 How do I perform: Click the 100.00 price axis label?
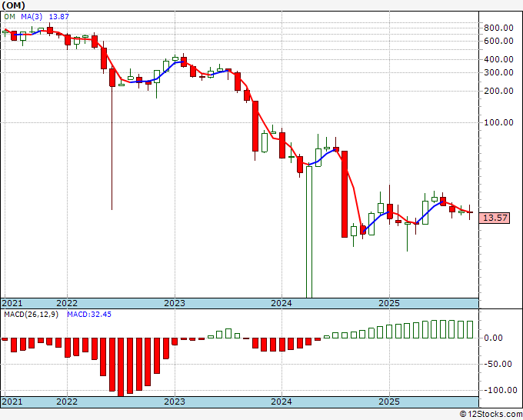498,122
